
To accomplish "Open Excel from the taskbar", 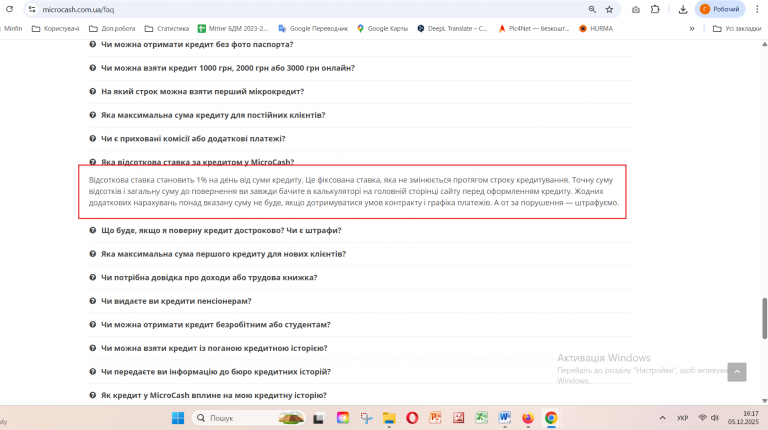I will 482,418.
